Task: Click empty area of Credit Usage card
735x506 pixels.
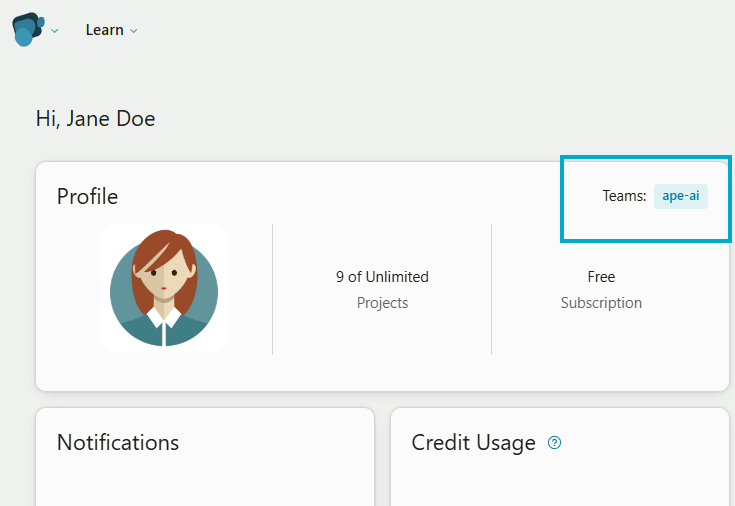Action: tap(560, 483)
